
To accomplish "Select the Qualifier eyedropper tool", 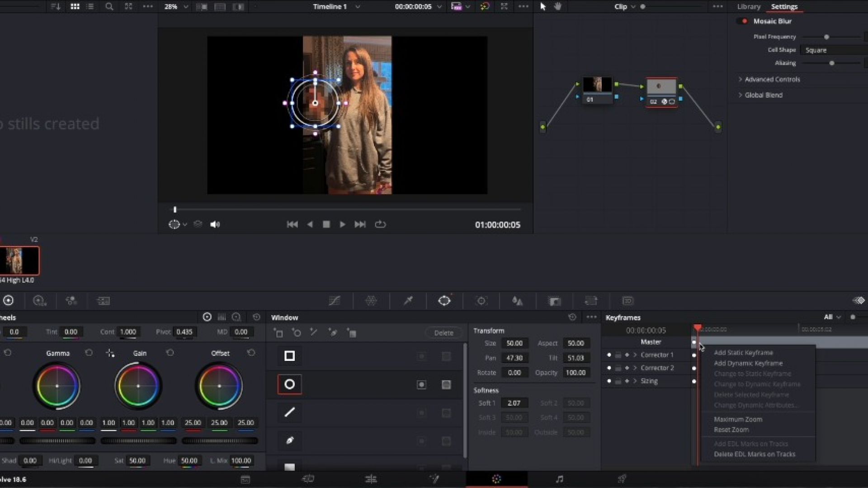I will tap(408, 301).
